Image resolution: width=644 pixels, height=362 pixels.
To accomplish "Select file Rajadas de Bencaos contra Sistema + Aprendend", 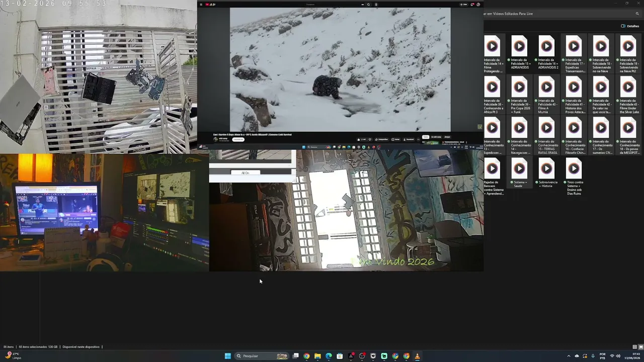I will coord(494,176).
